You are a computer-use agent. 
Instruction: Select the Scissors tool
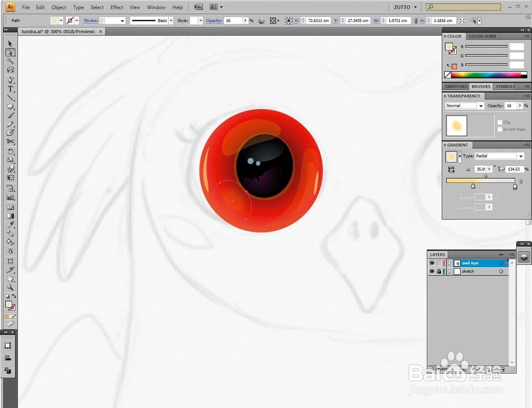[10, 141]
